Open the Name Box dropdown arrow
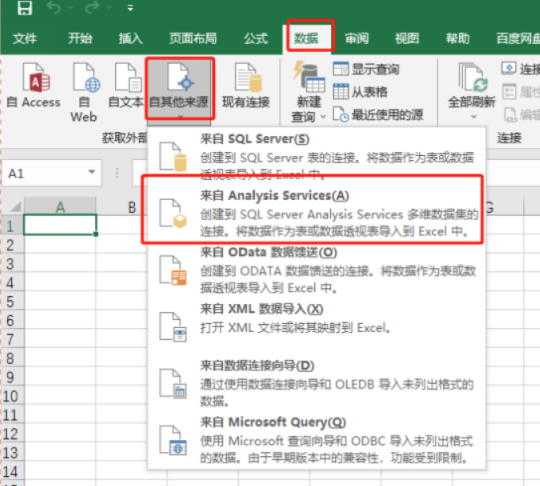The width and height of the screenshot is (540, 486). tap(91, 172)
